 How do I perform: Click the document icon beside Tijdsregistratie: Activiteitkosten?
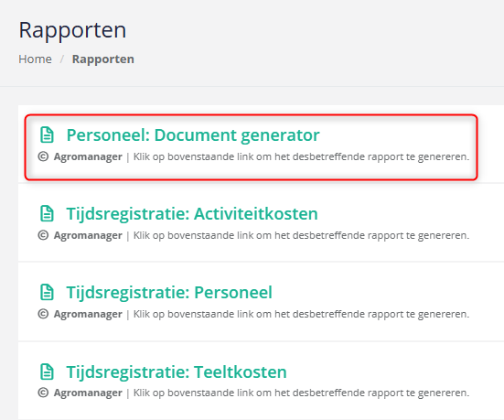[47, 213]
